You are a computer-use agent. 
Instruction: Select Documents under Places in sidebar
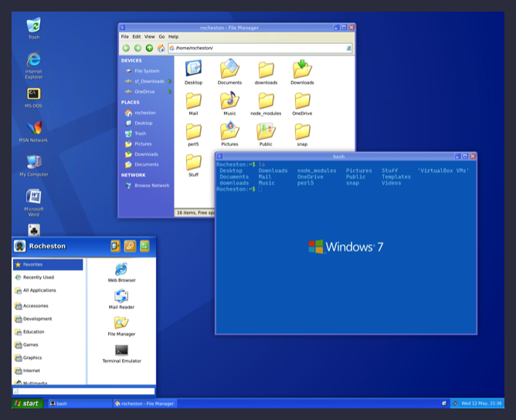[x=146, y=164]
